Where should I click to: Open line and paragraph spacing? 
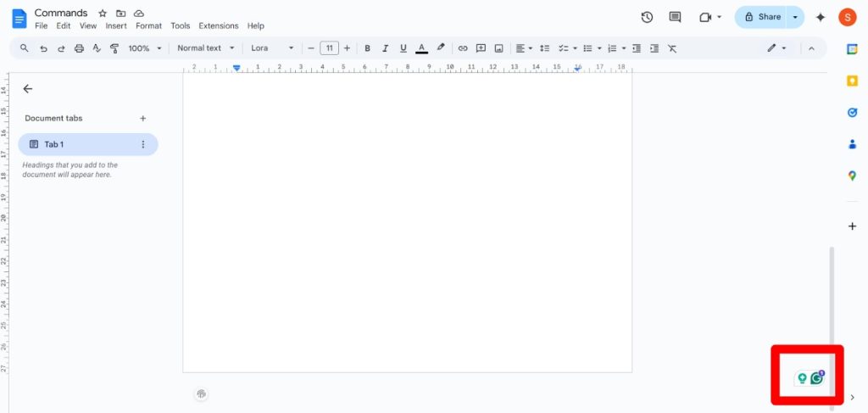pos(545,48)
